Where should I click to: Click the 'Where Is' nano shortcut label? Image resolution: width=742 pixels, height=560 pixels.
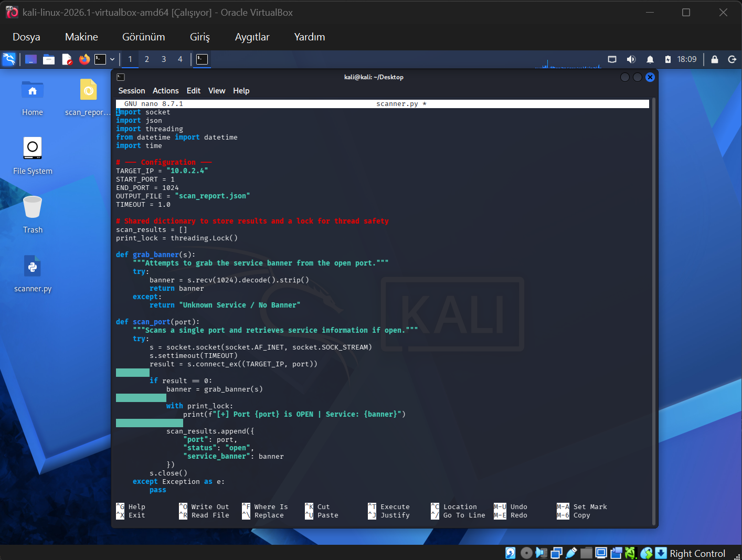(x=271, y=507)
